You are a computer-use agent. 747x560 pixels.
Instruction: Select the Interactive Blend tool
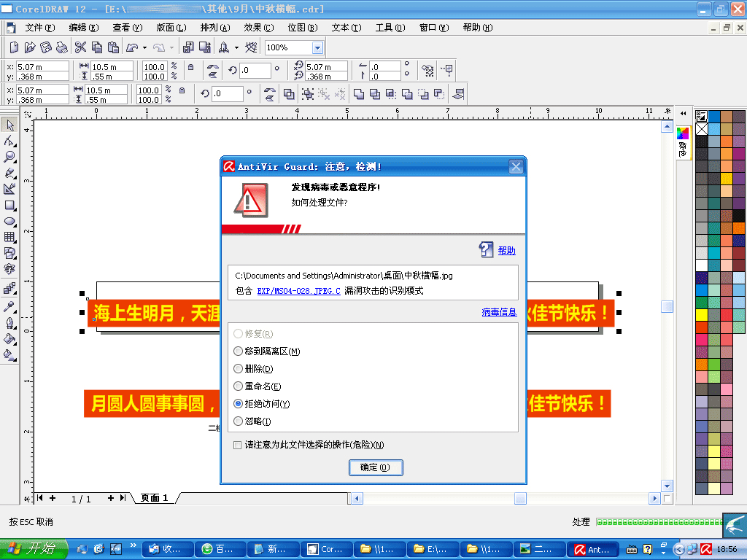pos(9,288)
